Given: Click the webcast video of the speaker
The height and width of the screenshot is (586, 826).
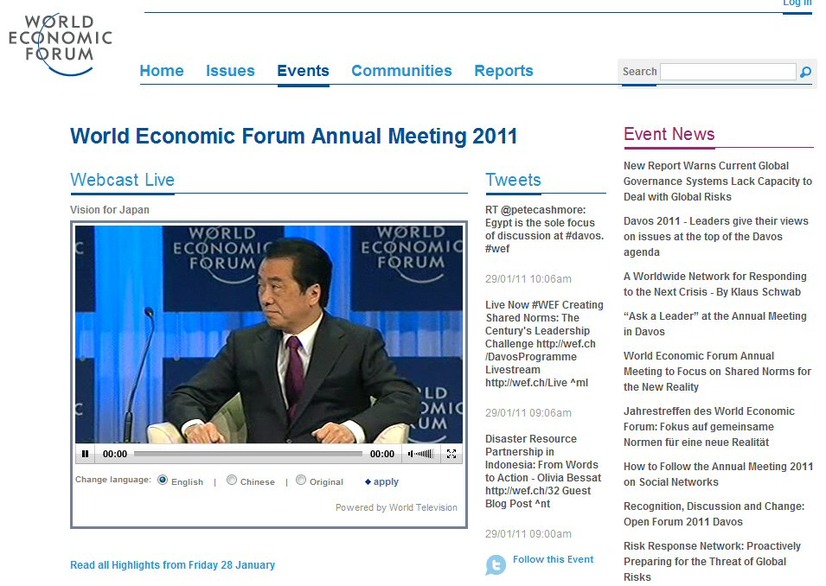Looking at the screenshot, I should click(269, 334).
